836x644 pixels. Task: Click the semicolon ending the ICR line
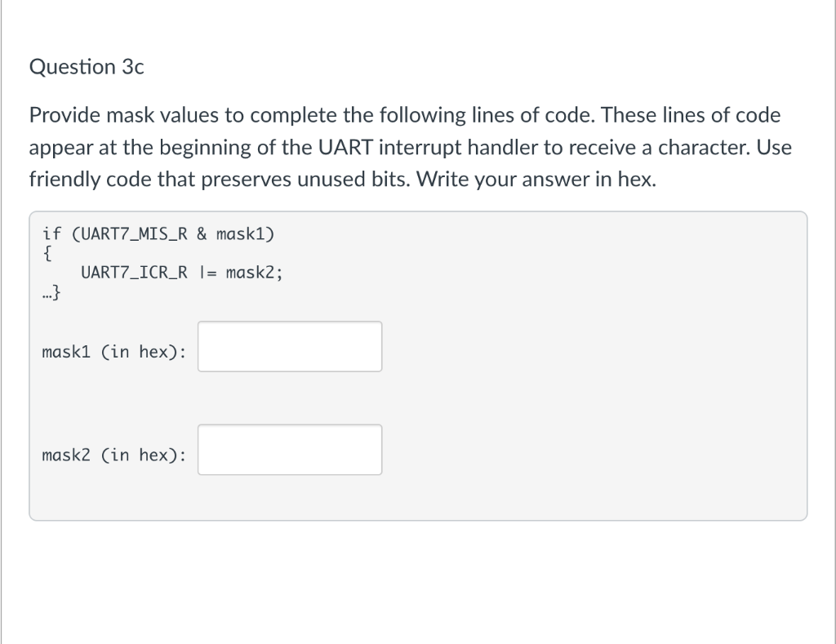(280, 273)
